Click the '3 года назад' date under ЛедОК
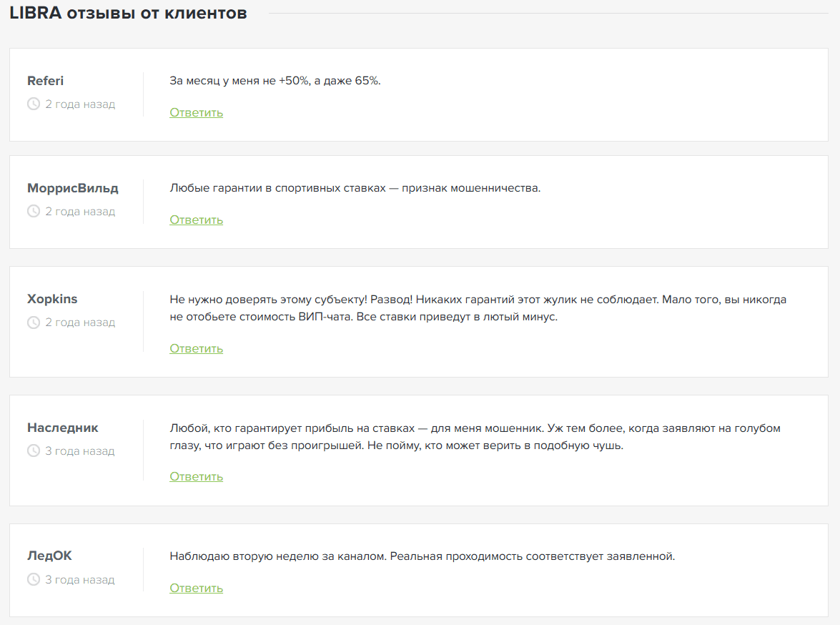The image size is (840, 625). (80, 579)
